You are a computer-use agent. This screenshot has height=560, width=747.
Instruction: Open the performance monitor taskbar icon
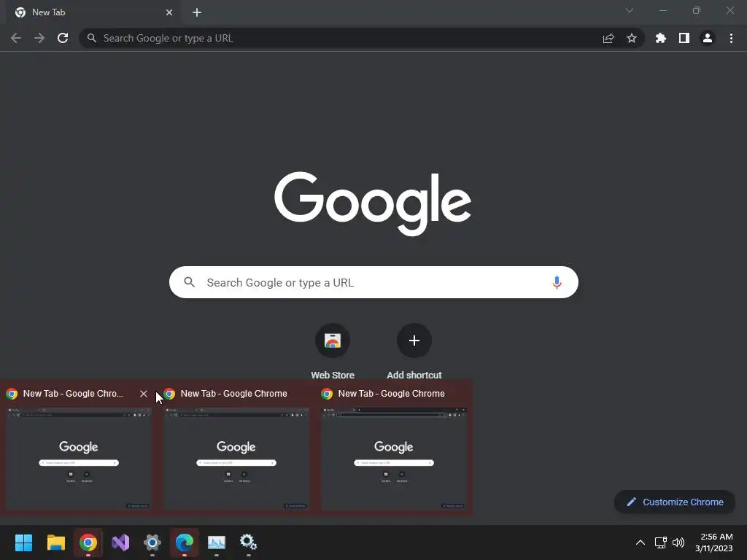coord(216,542)
